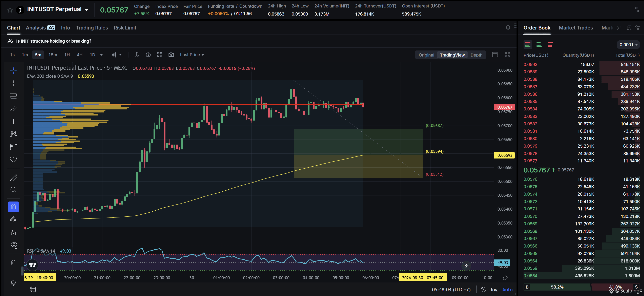This screenshot has height=296, width=644.
Task: Open order book pop-out window icon
Action: [x=629, y=28]
